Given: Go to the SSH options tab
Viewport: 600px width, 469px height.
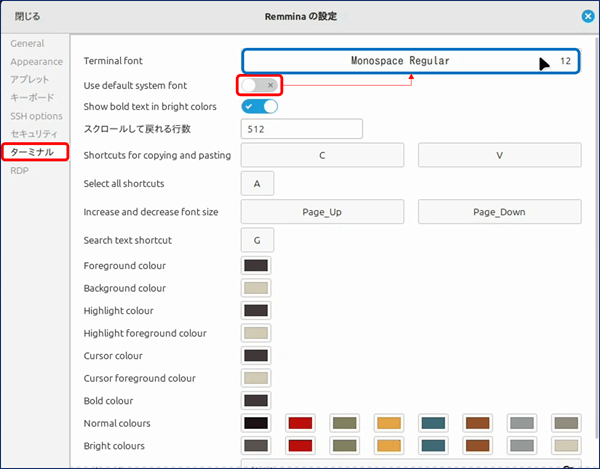Looking at the screenshot, I should tap(36, 116).
